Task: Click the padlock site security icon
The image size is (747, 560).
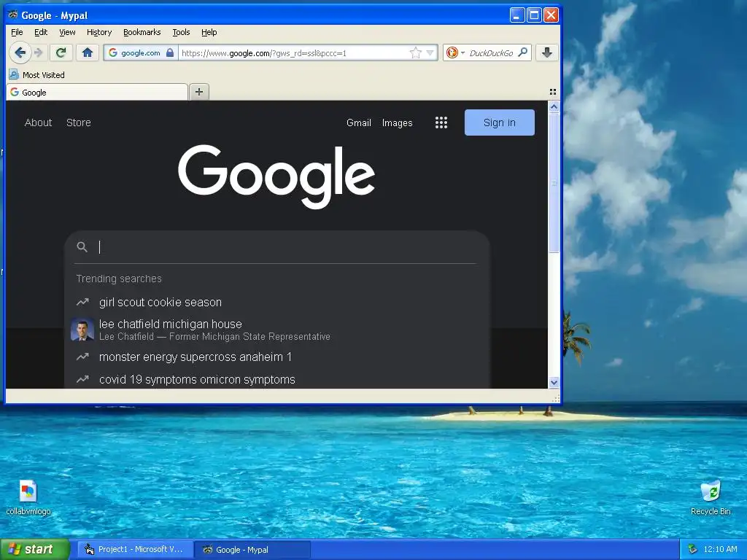Action: pyautogui.click(x=169, y=52)
